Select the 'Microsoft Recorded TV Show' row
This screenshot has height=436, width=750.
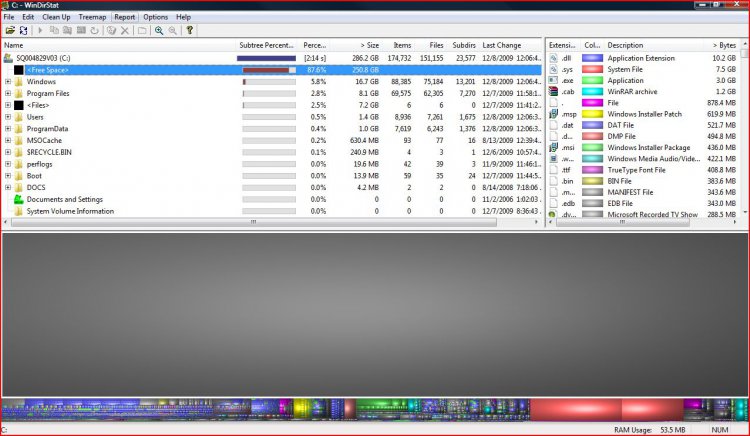pos(643,214)
